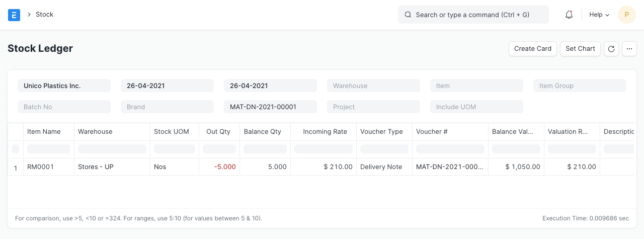Click the ERPNext home logo icon
Image resolution: width=644 pixels, height=239 pixels.
(14, 15)
